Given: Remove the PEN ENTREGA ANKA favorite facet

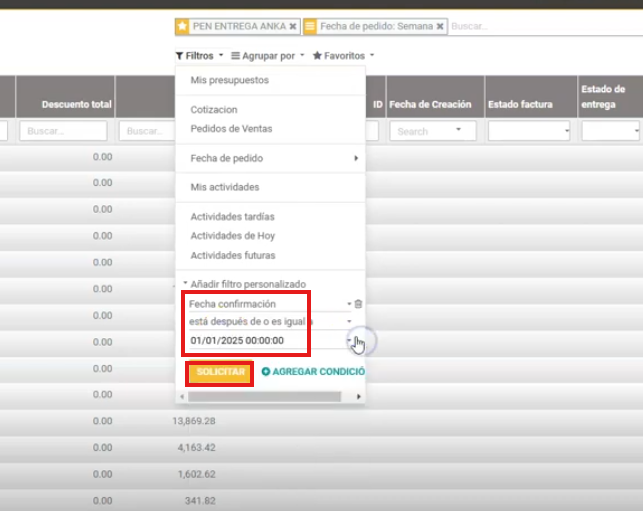Looking at the screenshot, I should tap(293, 26).
